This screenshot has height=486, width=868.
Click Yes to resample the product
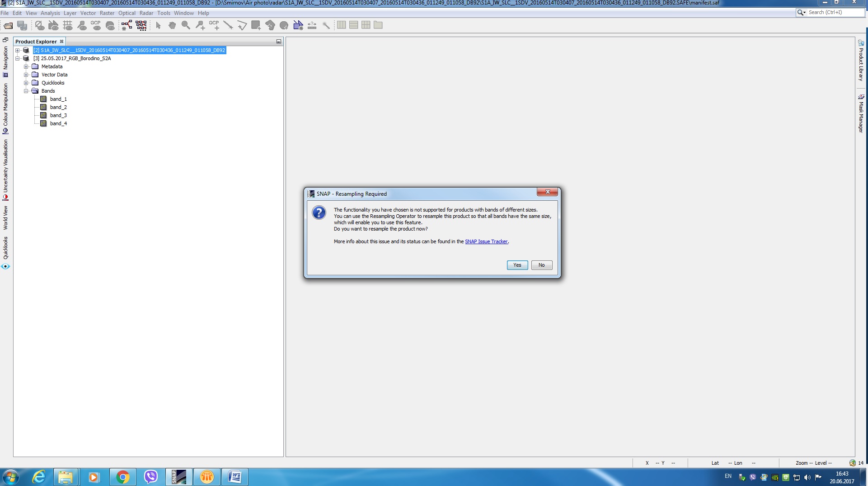click(x=517, y=265)
